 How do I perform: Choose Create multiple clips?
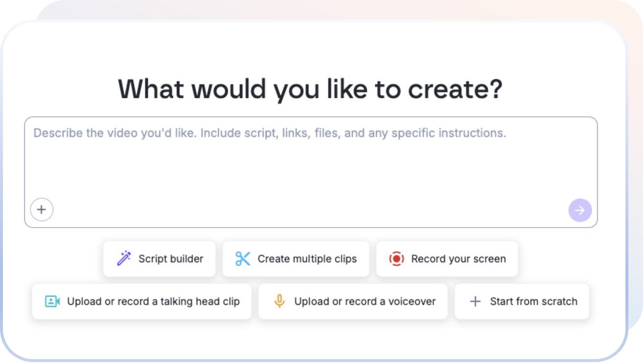point(296,258)
